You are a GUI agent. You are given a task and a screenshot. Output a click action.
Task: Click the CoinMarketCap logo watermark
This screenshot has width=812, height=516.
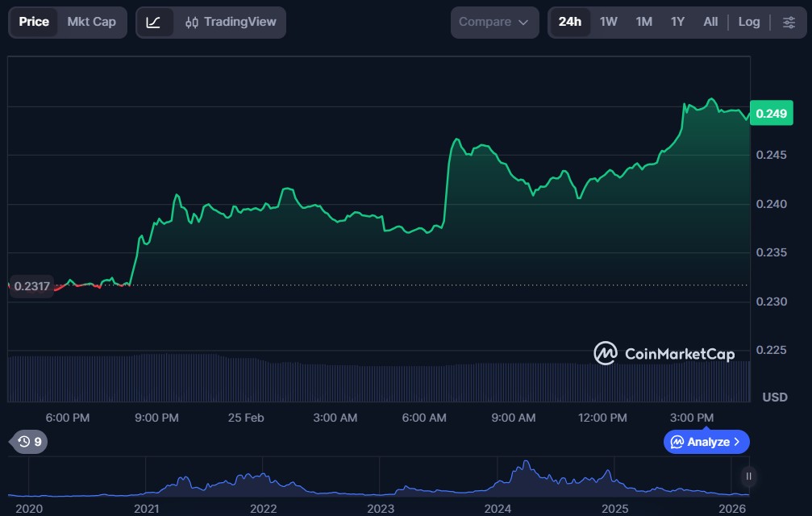click(x=664, y=353)
